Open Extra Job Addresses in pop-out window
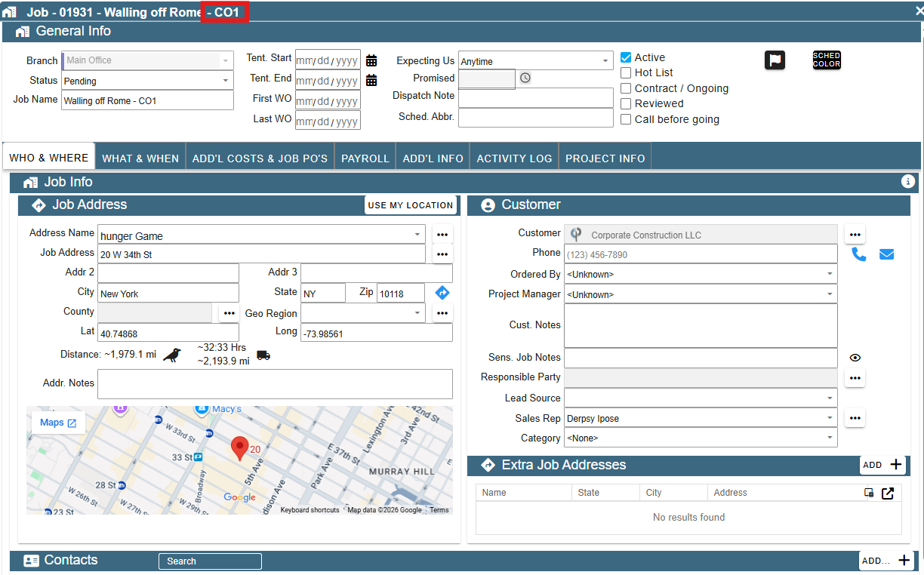Viewport: 924px width, 575px height. (x=888, y=493)
